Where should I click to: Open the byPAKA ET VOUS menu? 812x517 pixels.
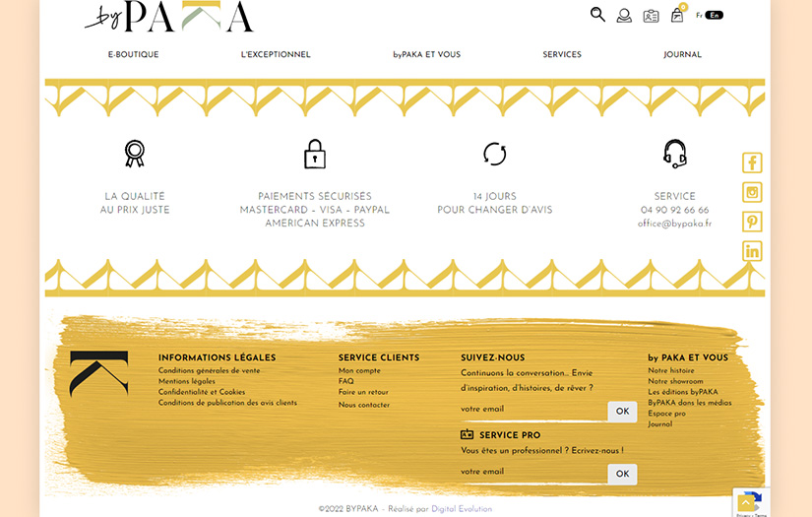[427, 54]
